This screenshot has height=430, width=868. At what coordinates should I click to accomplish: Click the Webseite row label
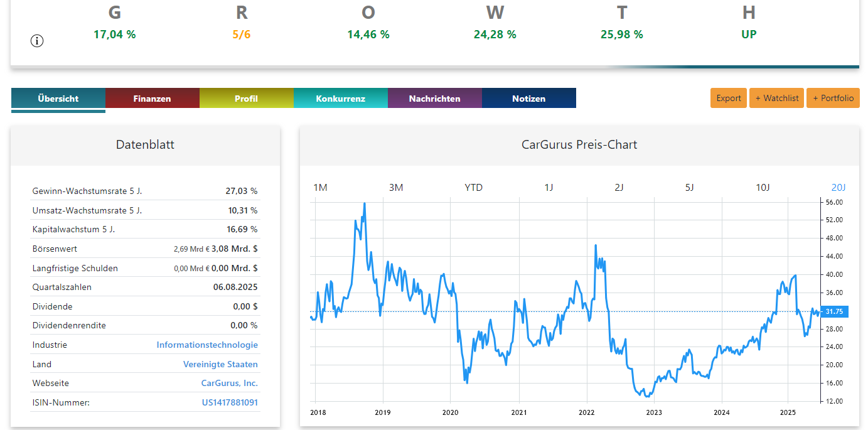coord(51,383)
